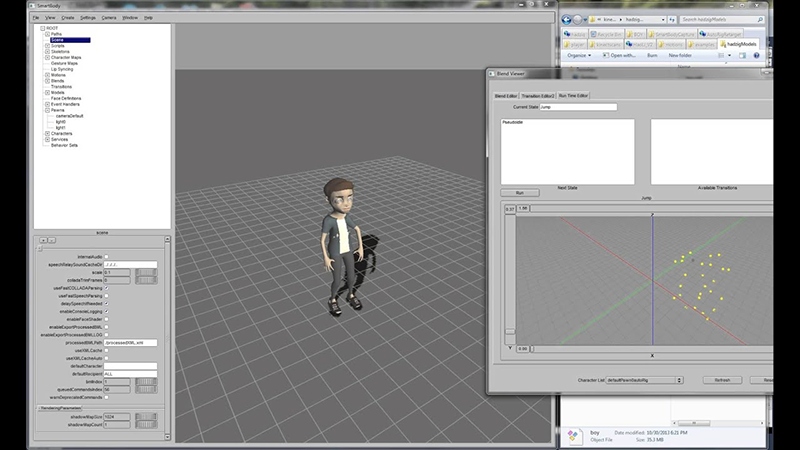Image resolution: width=800 pixels, height=450 pixels.
Task: Enable useFastSpeechParsing checkbox
Action: pos(106,296)
